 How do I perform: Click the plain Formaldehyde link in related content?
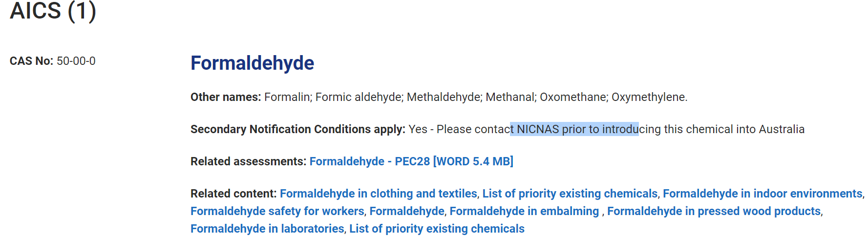[406, 211]
